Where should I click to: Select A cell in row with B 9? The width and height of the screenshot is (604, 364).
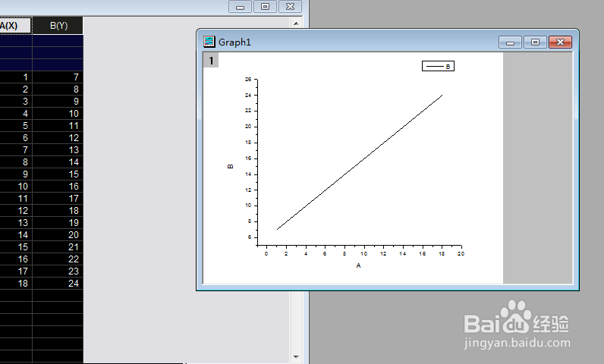(16, 101)
